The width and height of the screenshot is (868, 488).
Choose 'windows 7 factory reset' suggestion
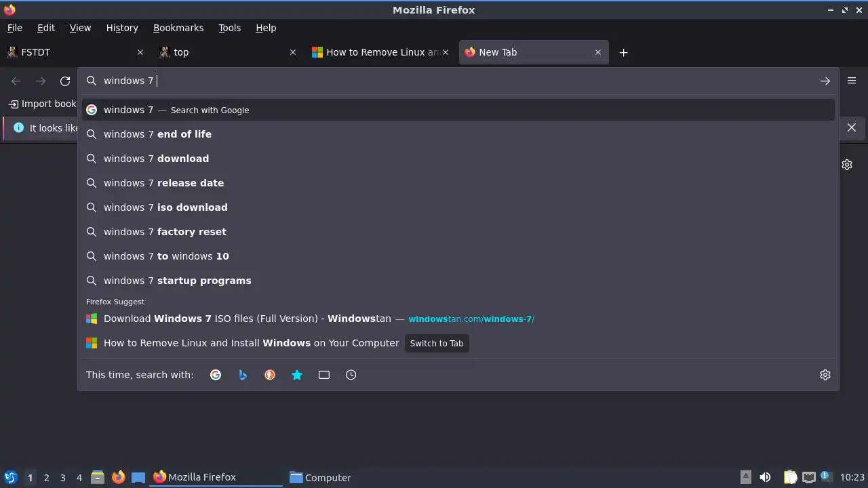[458, 232]
